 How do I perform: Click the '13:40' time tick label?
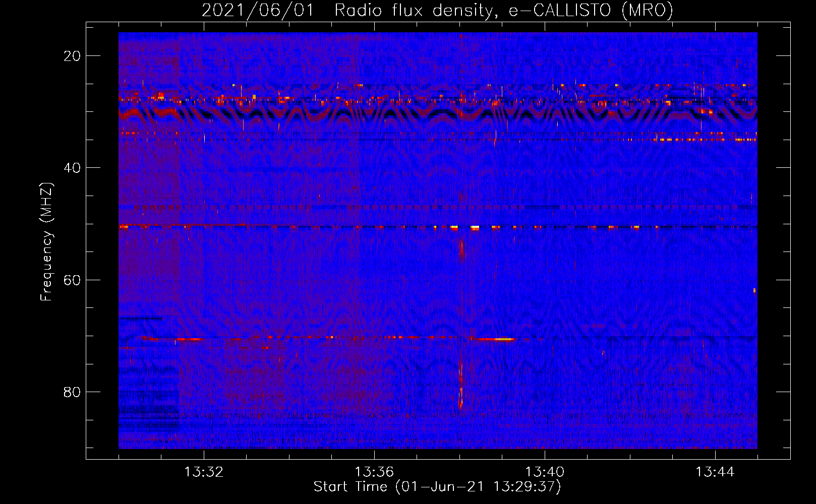(545, 472)
